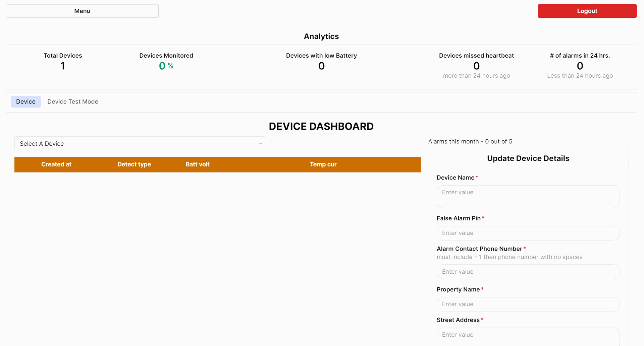
Task: Click the dropdown chevron arrow icon
Action: click(261, 144)
